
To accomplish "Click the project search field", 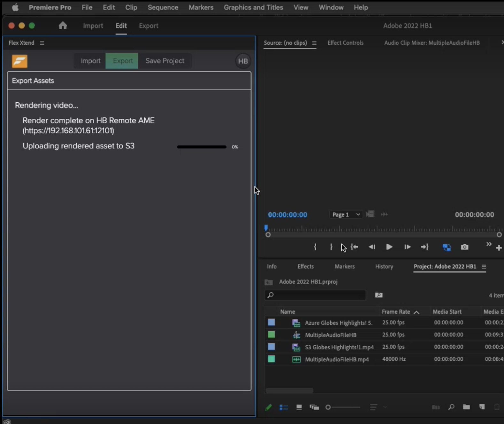I will tap(315, 295).
